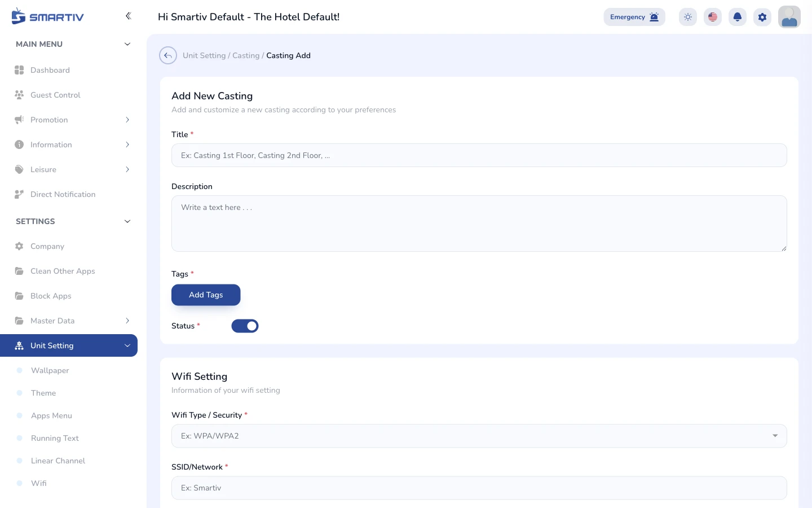This screenshot has height=508, width=812.
Task: Focus the SSID/Network input field
Action: (x=479, y=488)
